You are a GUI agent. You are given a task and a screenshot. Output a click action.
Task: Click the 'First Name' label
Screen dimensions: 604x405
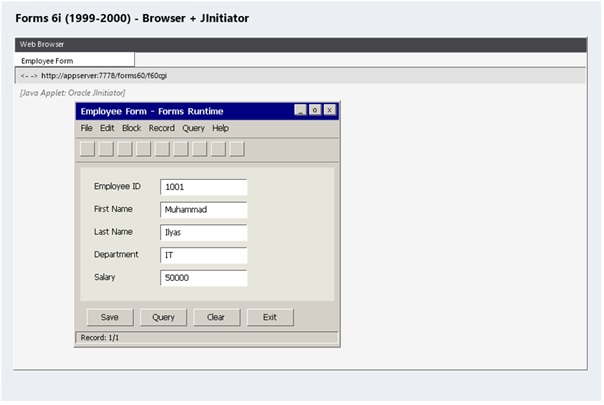tap(113, 209)
